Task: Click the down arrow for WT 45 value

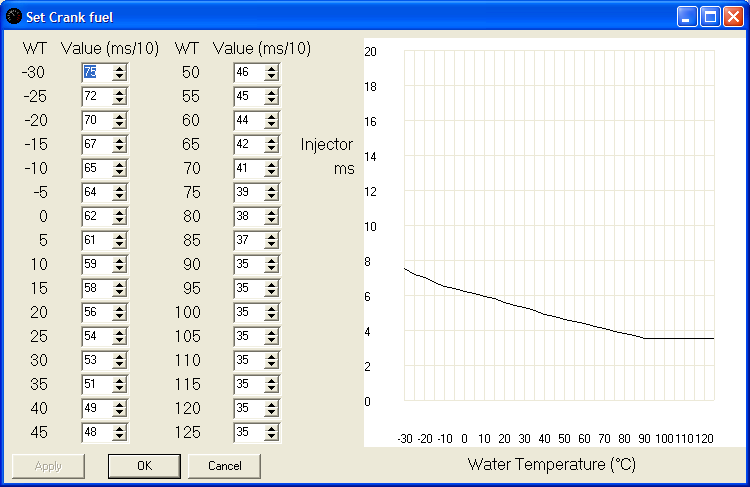Action: coord(120,436)
